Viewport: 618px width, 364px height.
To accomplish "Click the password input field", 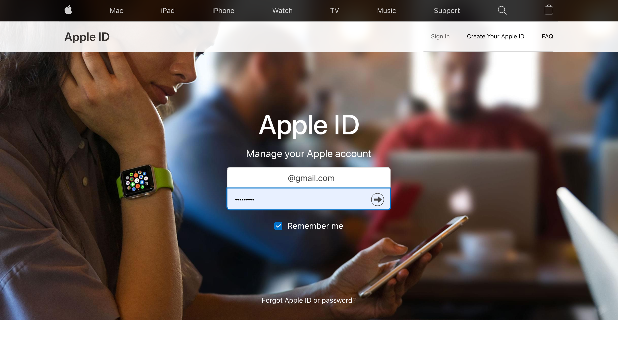I will (x=309, y=199).
